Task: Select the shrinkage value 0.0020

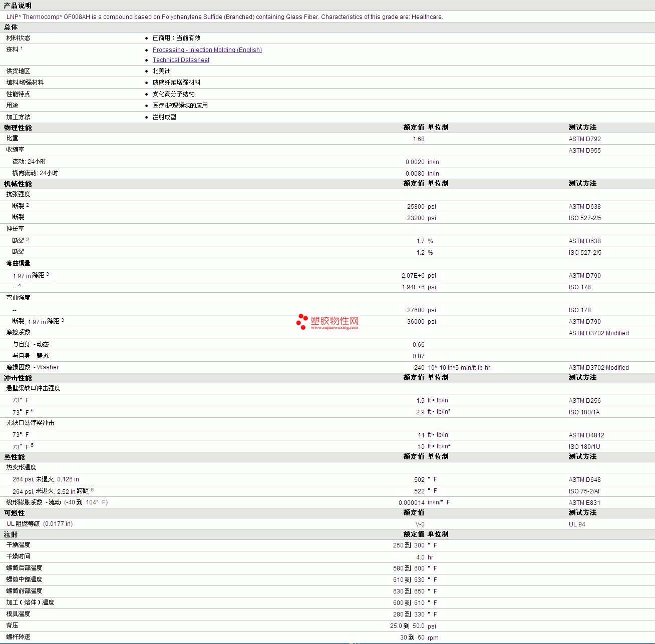Action: point(415,162)
